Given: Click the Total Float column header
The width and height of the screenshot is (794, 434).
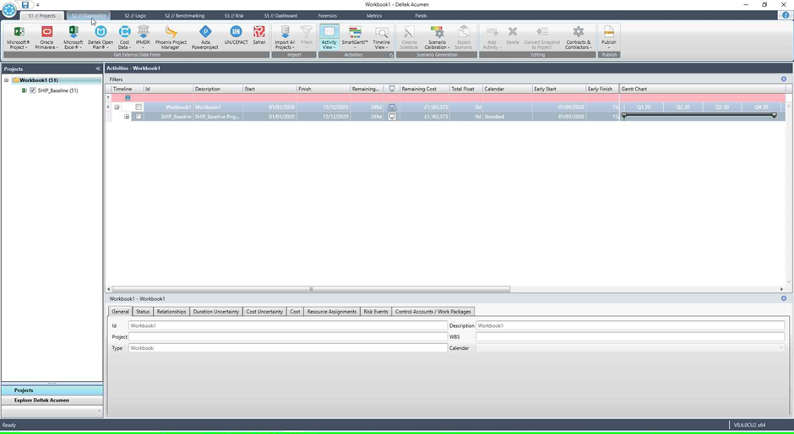Looking at the screenshot, I should [466, 89].
